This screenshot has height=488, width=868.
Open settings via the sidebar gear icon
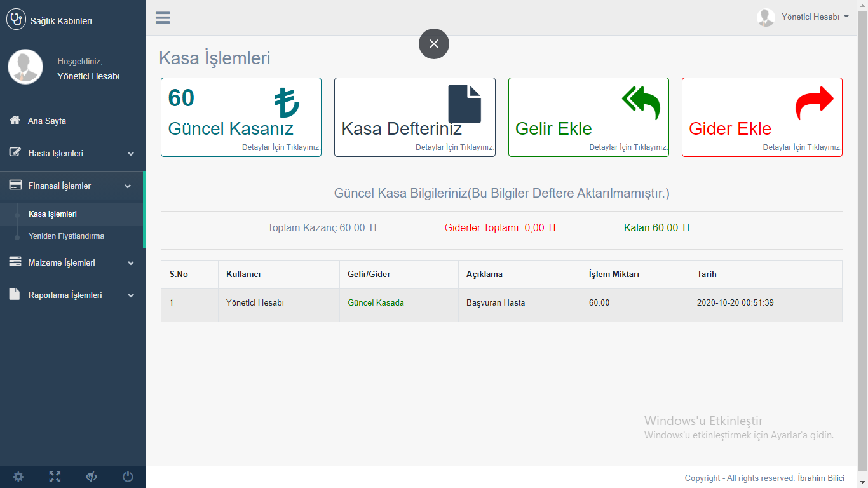tap(18, 477)
